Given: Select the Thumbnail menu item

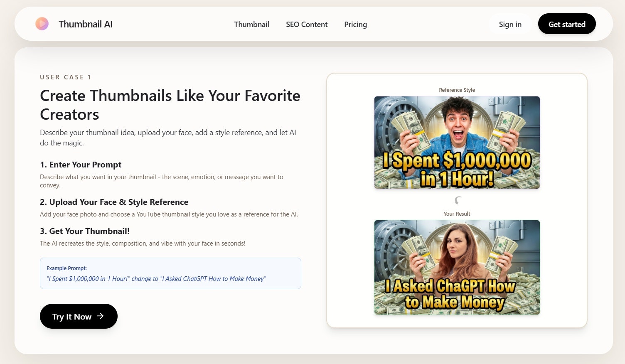Looking at the screenshot, I should point(251,24).
